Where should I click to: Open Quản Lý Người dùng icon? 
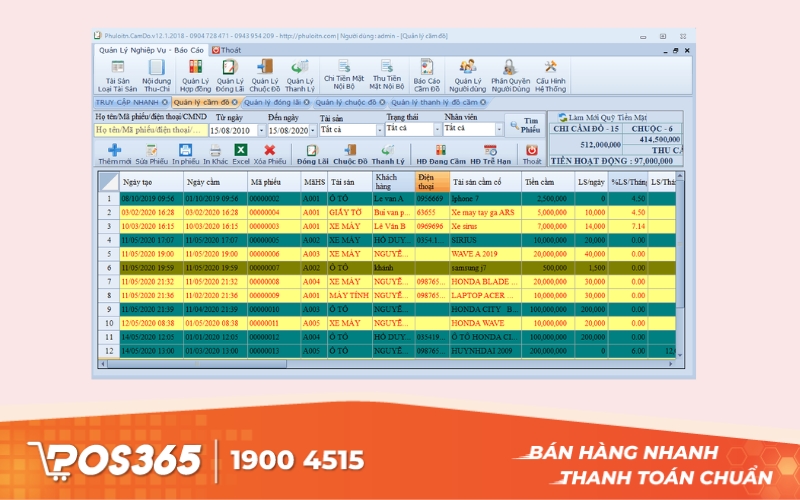pyautogui.click(x=467, y=76)
